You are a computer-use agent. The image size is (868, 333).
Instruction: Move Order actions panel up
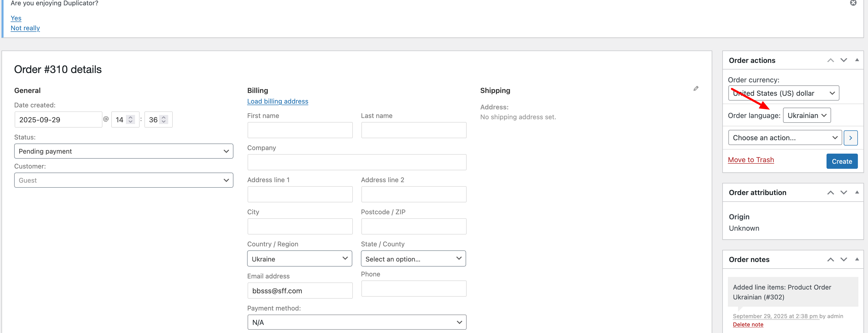click(x=830, y=60)
